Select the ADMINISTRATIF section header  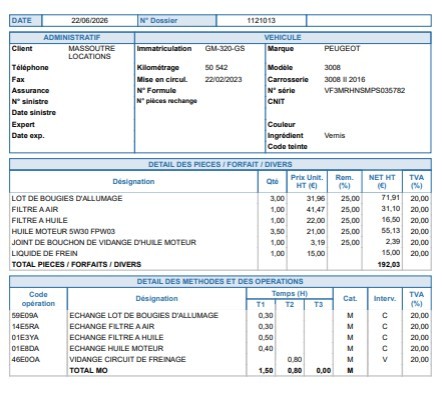click(72, 37)
